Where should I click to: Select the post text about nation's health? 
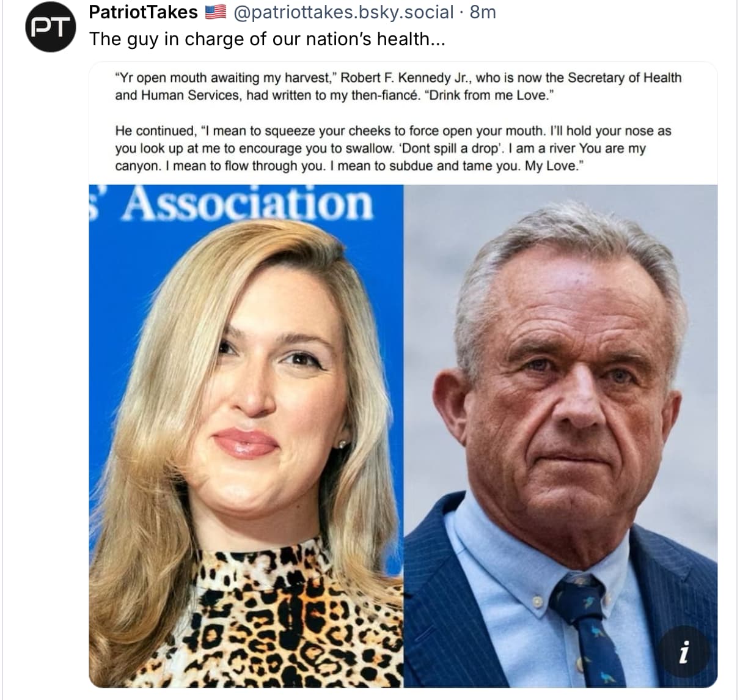click(267, 39)
